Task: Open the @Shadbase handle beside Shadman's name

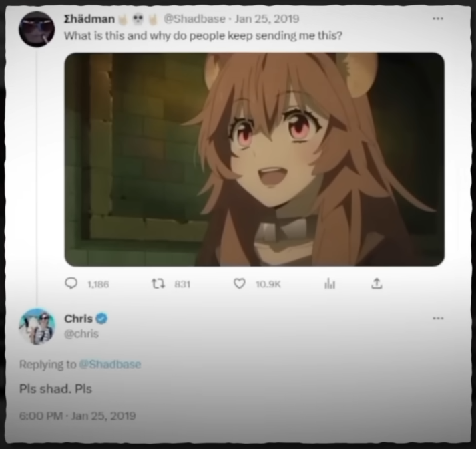Action: pyautogui.click(x=194, y=19)
